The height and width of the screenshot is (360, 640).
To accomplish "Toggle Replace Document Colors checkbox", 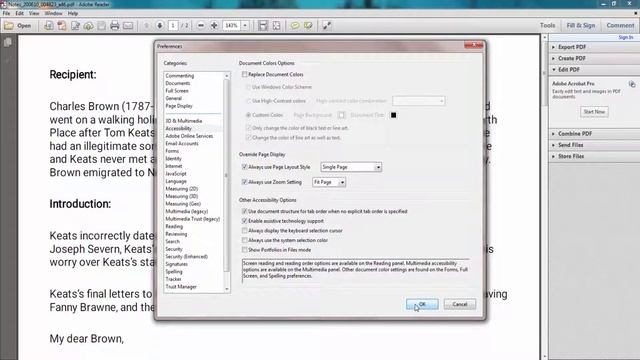I will click(244, 74).
